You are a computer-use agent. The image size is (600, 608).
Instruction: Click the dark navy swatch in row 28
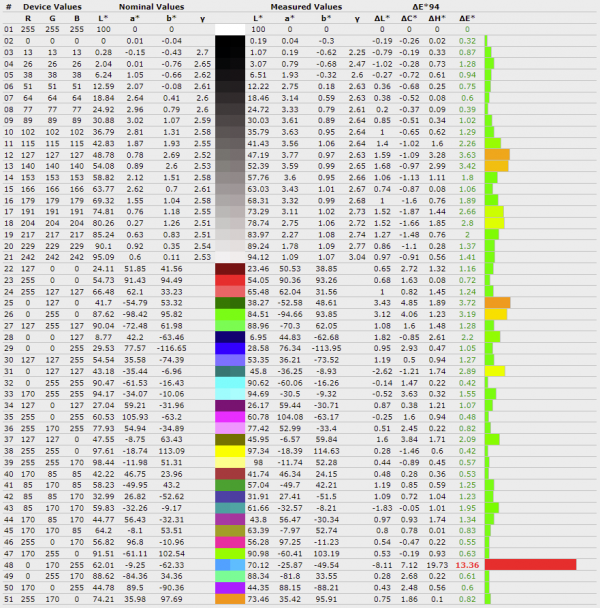230,337
